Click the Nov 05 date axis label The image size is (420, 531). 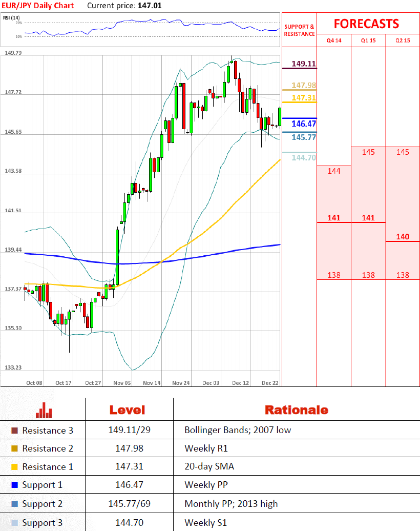tap(122, 383)
